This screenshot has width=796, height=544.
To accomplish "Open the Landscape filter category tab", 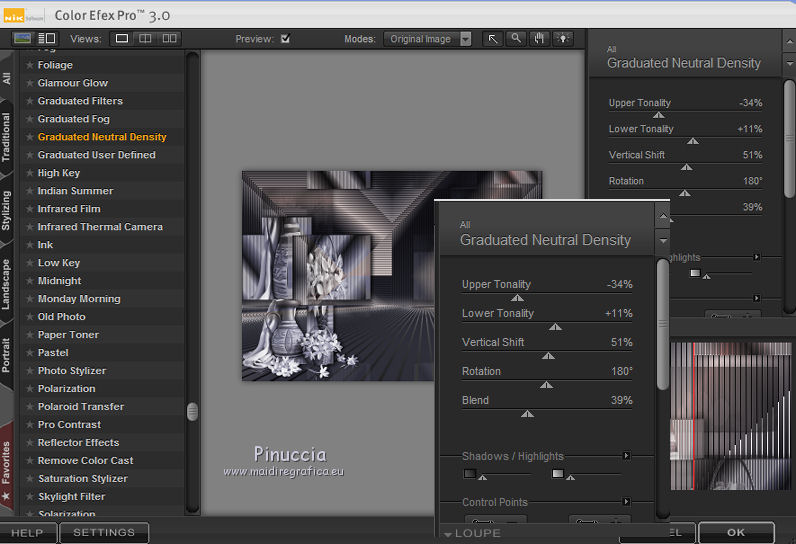I will tap(7, 283).
